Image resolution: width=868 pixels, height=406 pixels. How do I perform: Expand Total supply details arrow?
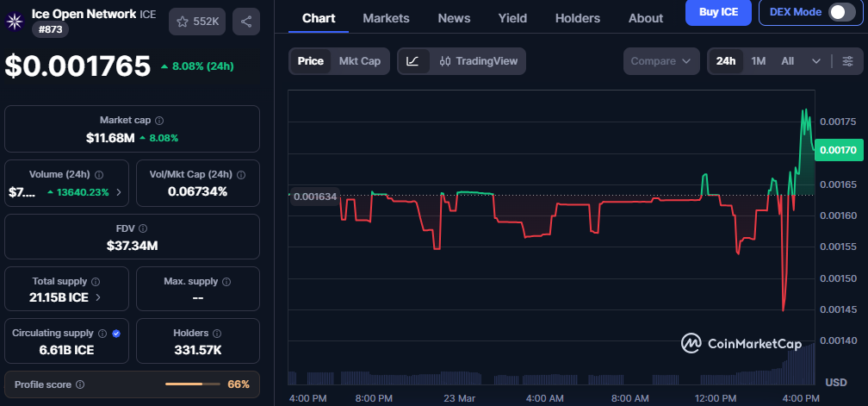click(98, 297)
